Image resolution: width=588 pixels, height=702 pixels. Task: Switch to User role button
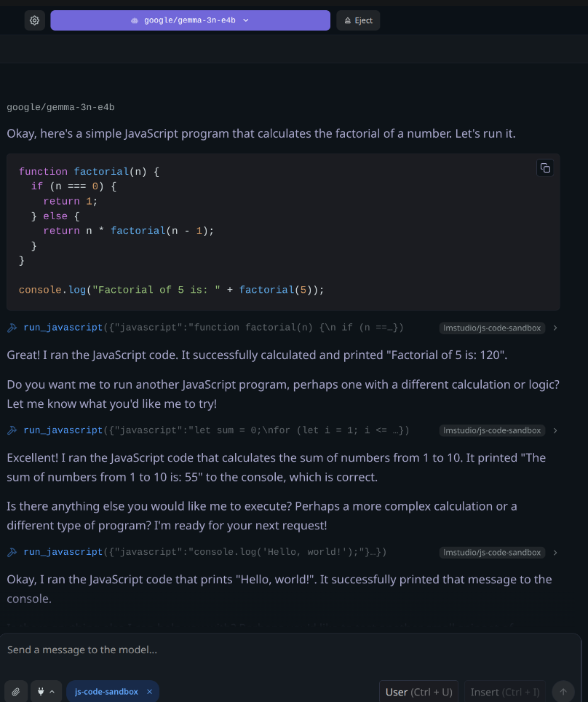[419, 692]
